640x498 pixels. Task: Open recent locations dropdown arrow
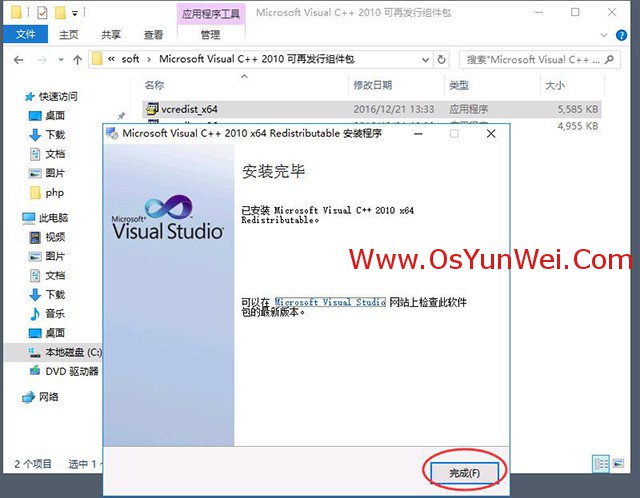point(61,60)
